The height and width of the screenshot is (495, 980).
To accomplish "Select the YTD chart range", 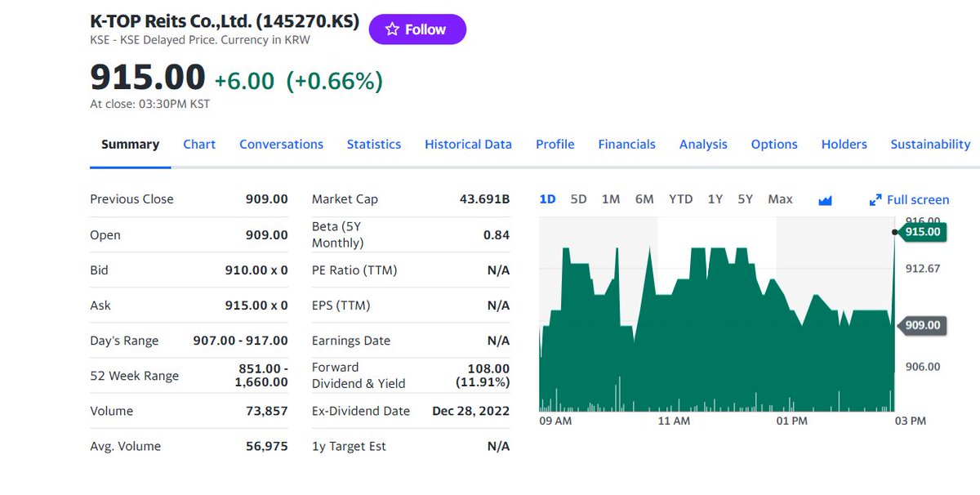I will click(x=680, y=199).
